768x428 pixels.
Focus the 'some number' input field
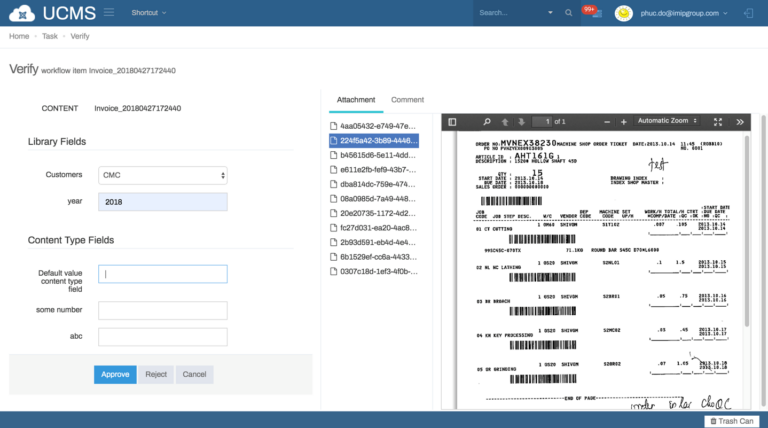click(x=163, y=310)
